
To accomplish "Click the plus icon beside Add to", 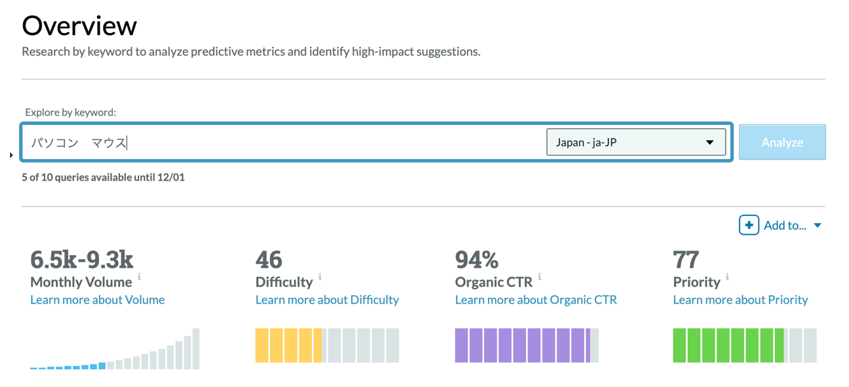I will (x=749, y=225).
